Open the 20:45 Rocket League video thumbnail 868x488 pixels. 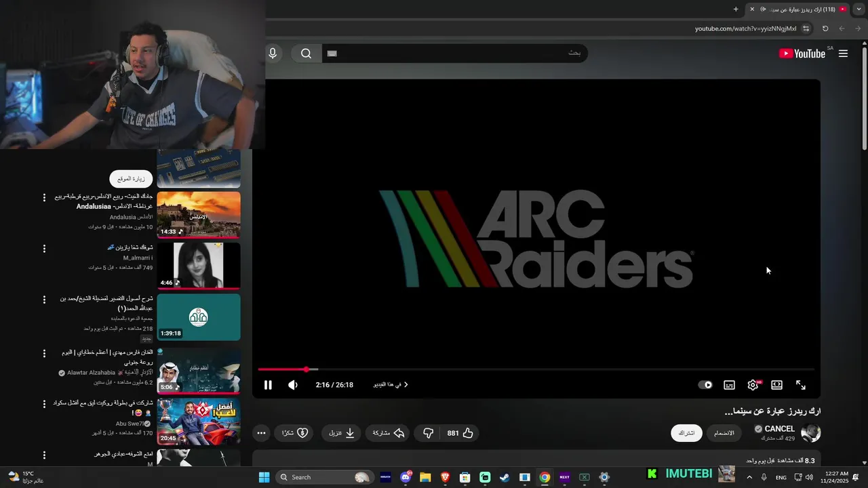pos(199,422)
